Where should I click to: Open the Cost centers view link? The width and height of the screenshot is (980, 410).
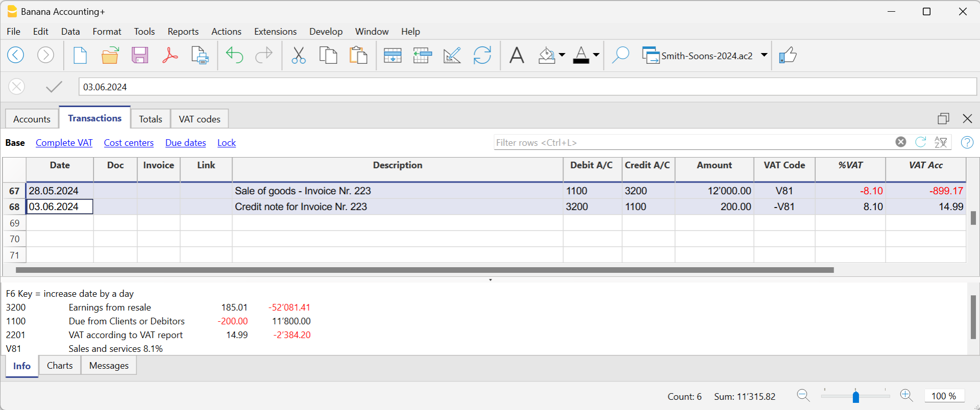[129, 143]
